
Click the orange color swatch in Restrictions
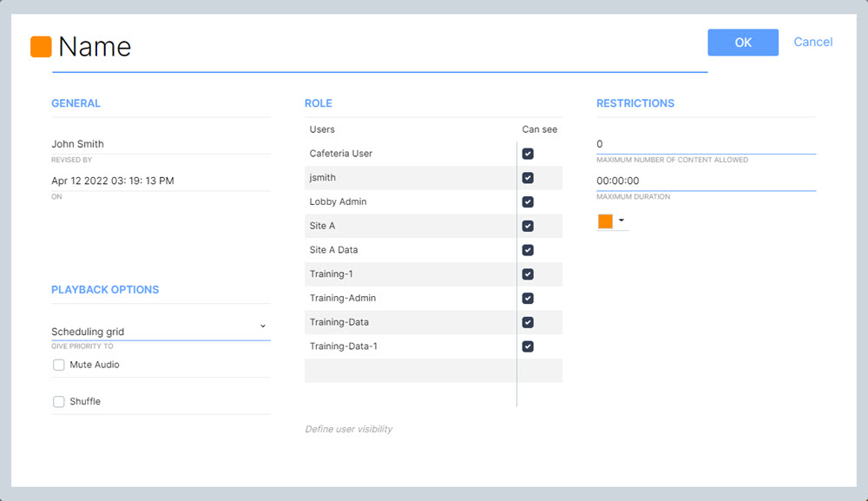(605, 221)
